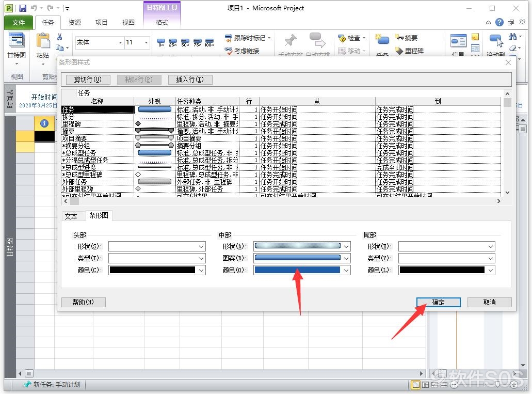The image size is (532, 394).
Task: Mark the task 100% complete
Action: [x=209, y=42]
